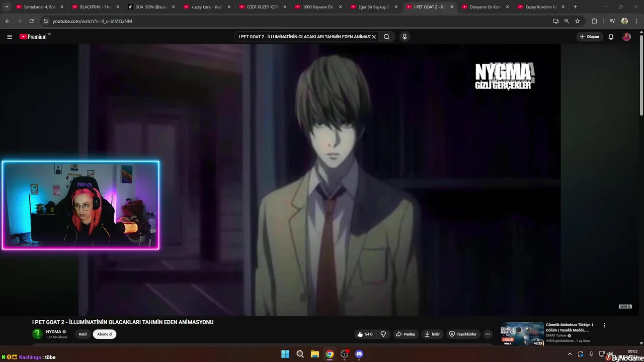Switch to Dünyanın En Kork tab
Image resolution: width=644 pixels, height=362 pixels.
pyautogui.click(x=485, y=7)
